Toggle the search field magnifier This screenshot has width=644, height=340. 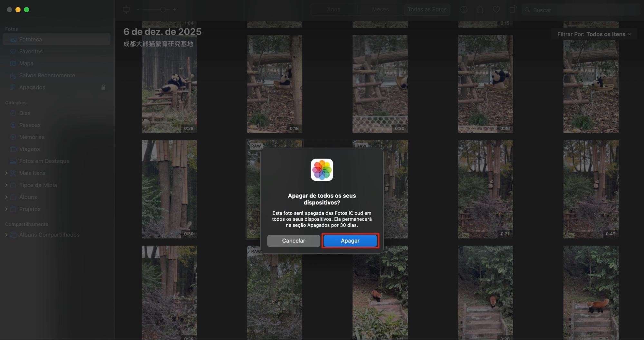coord(527,10)
